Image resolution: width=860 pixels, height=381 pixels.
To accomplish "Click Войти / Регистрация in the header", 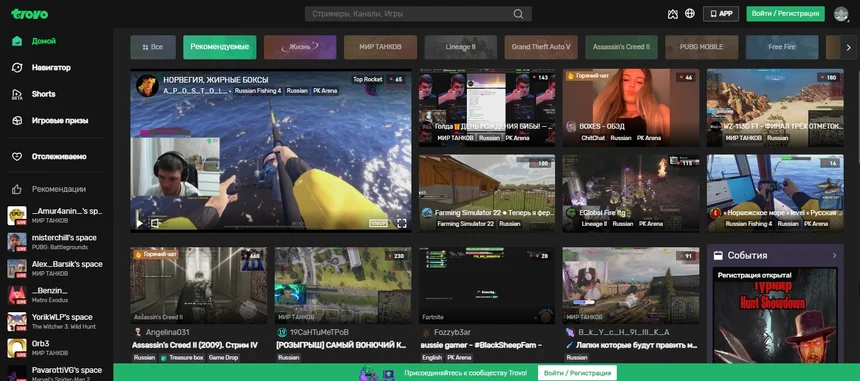I will tap(785, 14).
